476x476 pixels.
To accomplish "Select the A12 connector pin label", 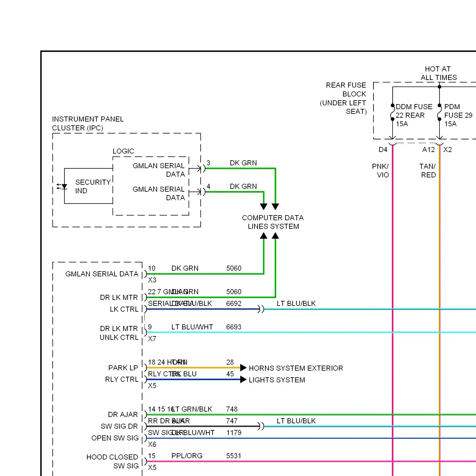I will click(428, 149).
